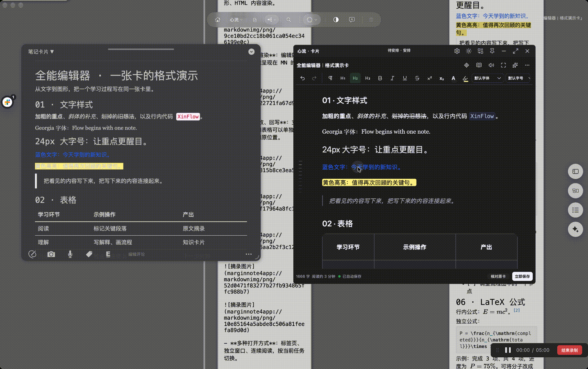Apply subscript formatting
This screenshot has height=369, width=588.
pos(441,78)
